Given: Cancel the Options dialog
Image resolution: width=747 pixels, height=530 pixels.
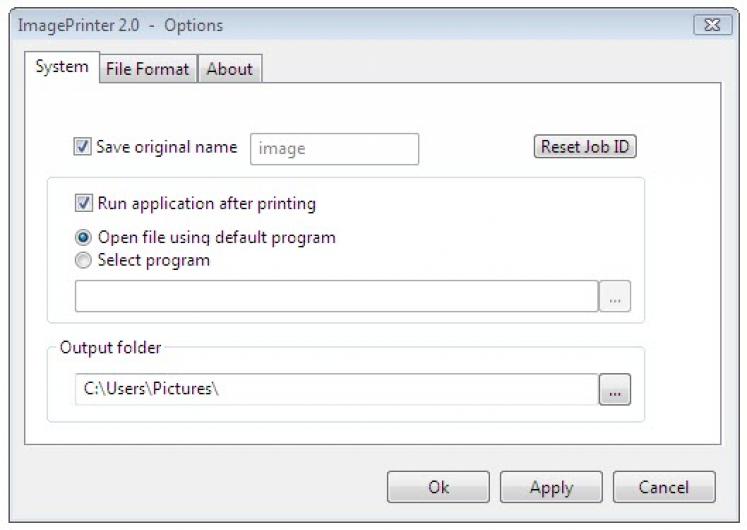Looking at the screenshot, I should [664, 487].
